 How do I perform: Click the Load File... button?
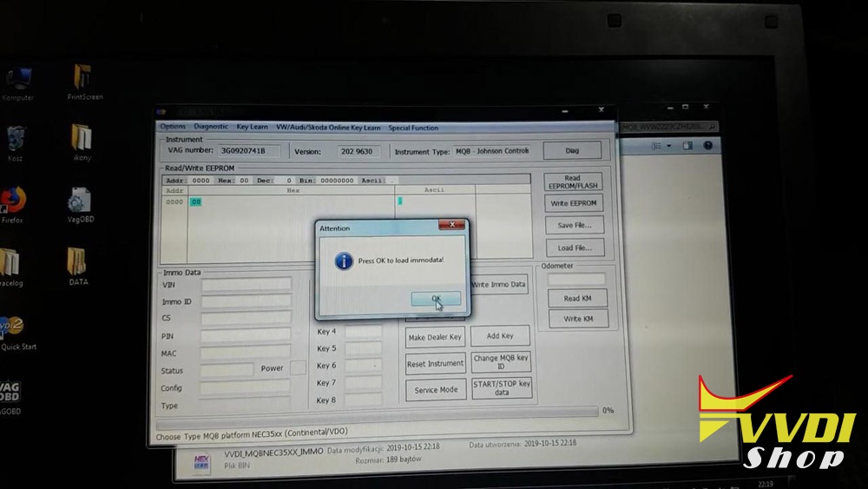[575, 248]
